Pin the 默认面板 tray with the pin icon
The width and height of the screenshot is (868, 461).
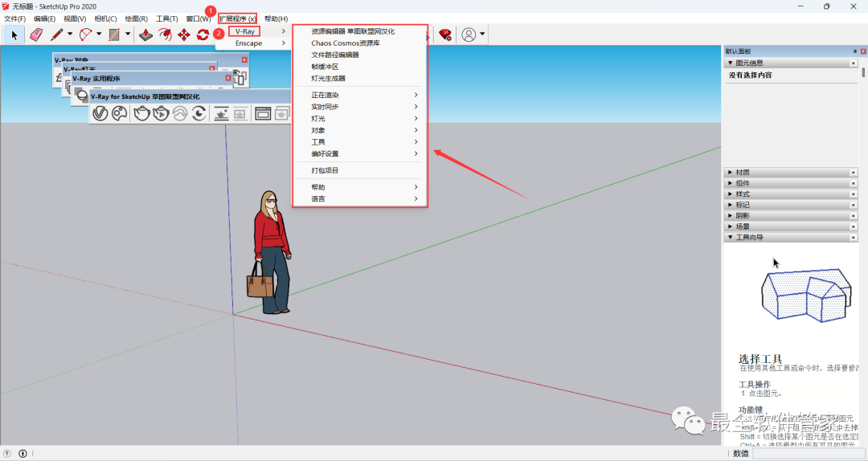point(854,51)
